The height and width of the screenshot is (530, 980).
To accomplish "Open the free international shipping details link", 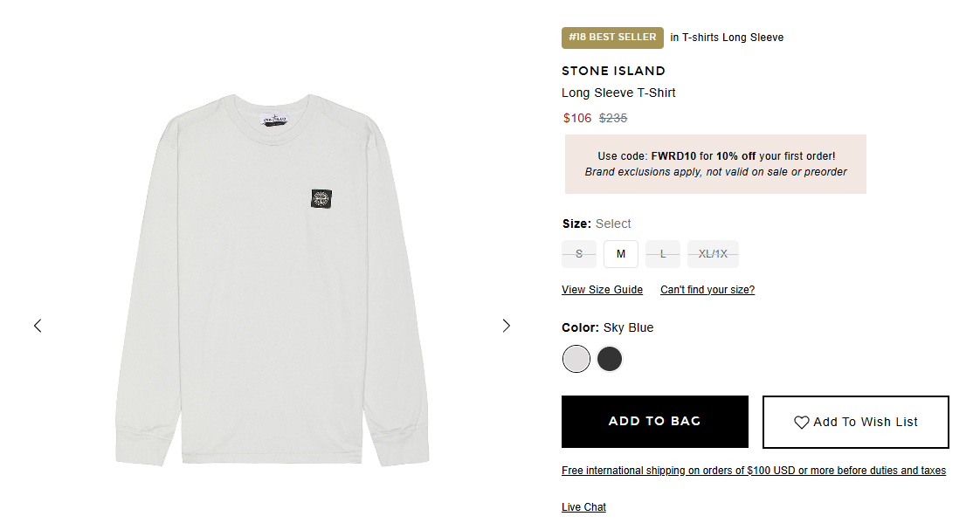I will [x=753, y=471].
